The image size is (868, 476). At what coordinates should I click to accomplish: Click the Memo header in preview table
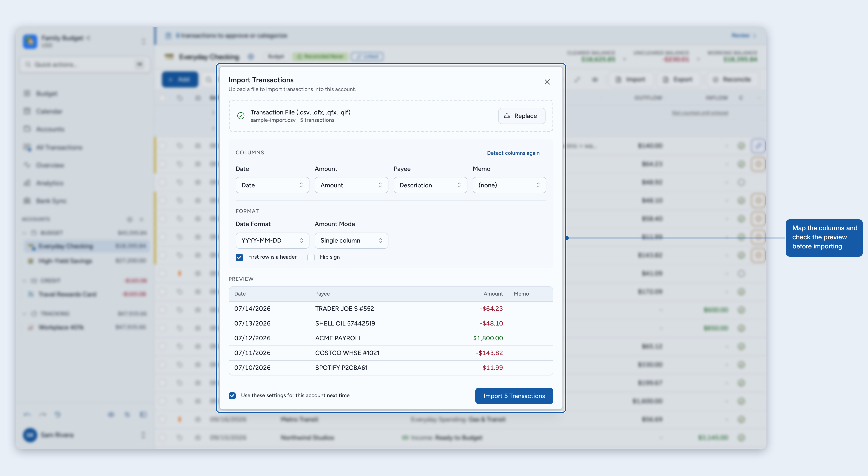(x=521, y=294)
